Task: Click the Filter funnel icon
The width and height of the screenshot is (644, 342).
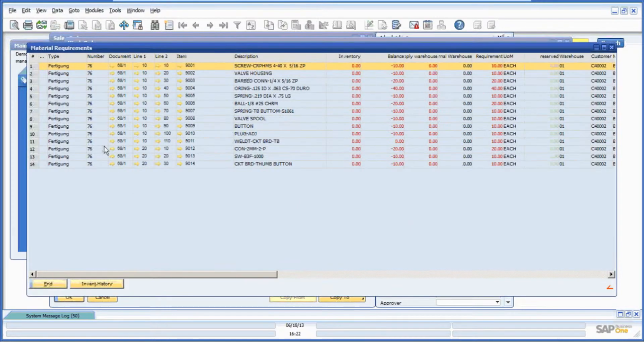Action: pyautogui.click(x=237, y=25)
